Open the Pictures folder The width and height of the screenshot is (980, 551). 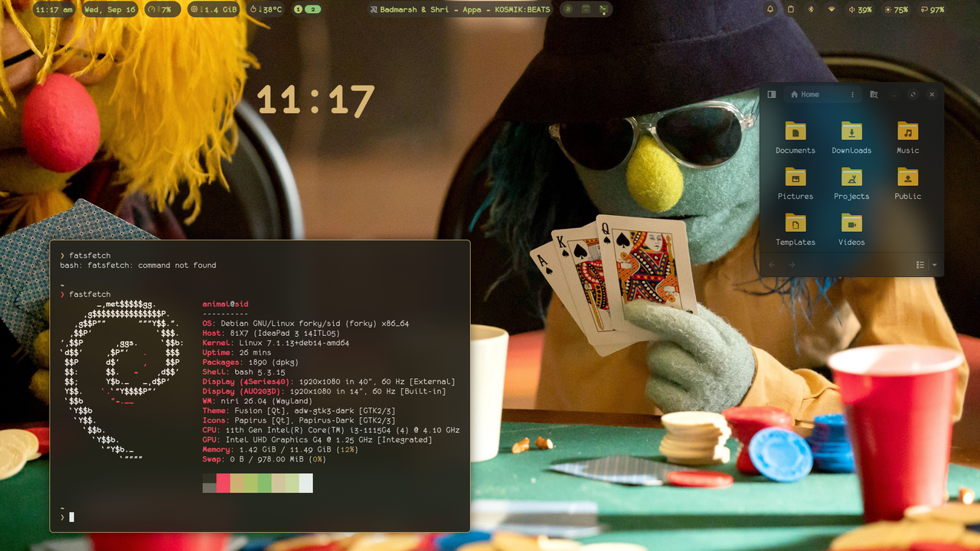coord(795,183)
